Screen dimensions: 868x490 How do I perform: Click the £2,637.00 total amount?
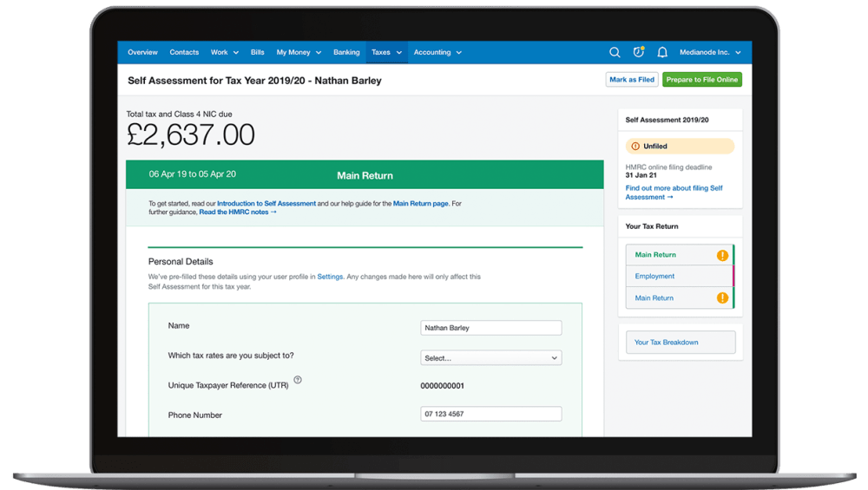[x=190, y=135]
